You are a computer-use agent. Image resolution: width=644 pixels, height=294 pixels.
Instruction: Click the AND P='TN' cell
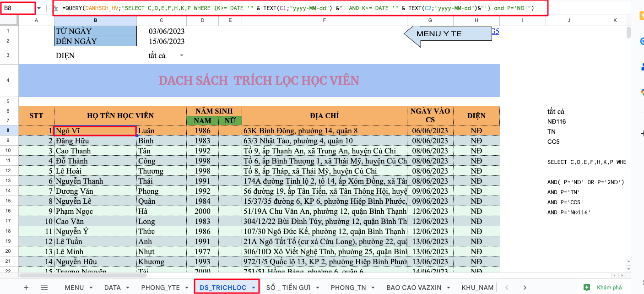[x=568, y=192]
